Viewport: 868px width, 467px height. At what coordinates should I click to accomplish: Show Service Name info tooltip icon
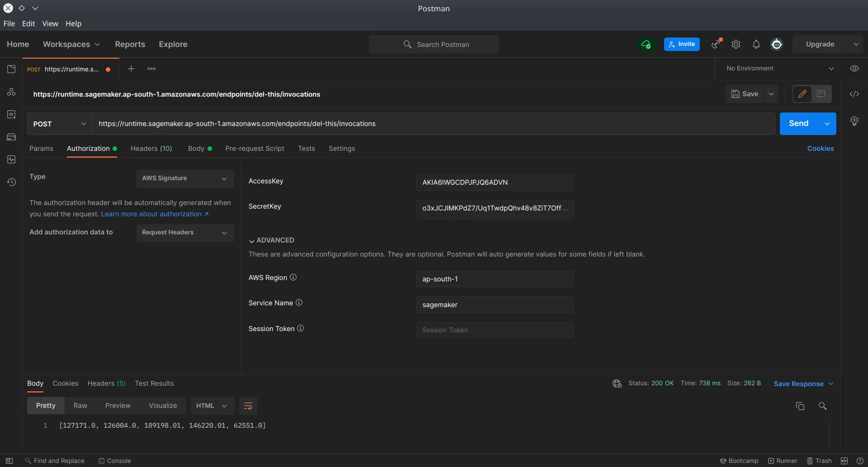[x=299, y=303]
